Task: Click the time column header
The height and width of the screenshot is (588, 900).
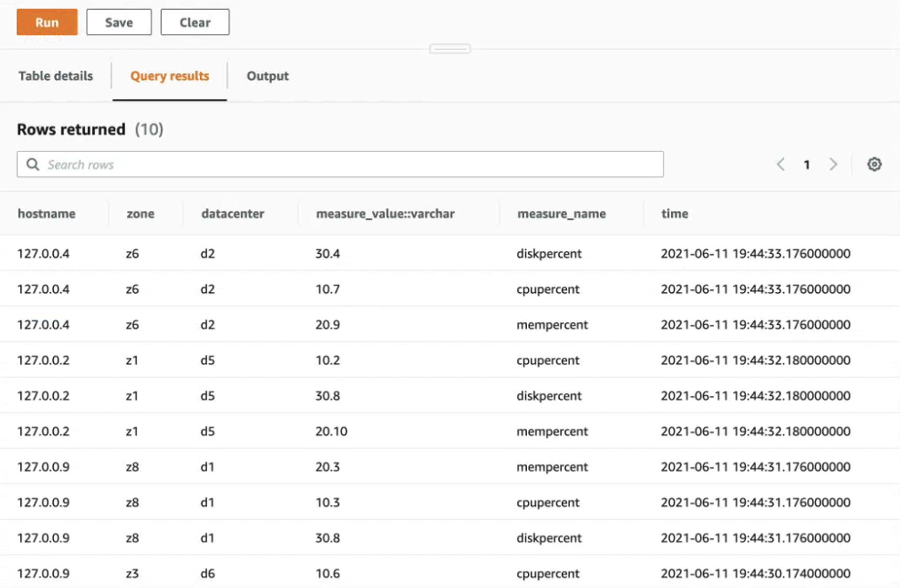Action: click(x=675, y=213)
